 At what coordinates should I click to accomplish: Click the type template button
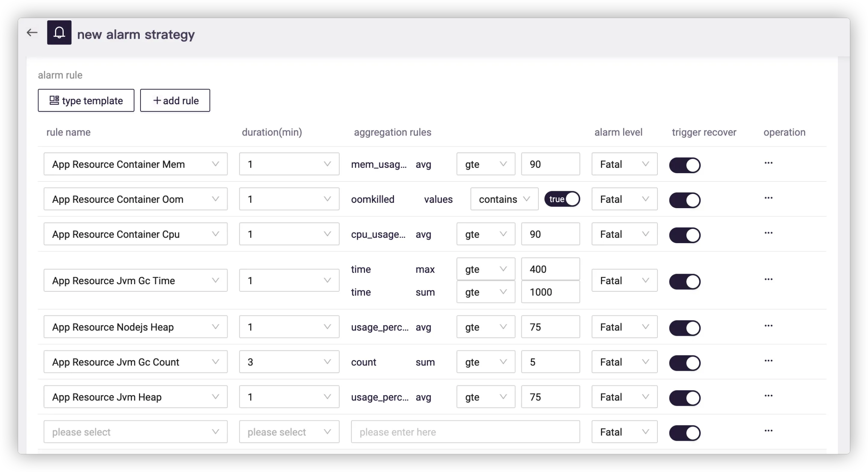tap(86, 100)
